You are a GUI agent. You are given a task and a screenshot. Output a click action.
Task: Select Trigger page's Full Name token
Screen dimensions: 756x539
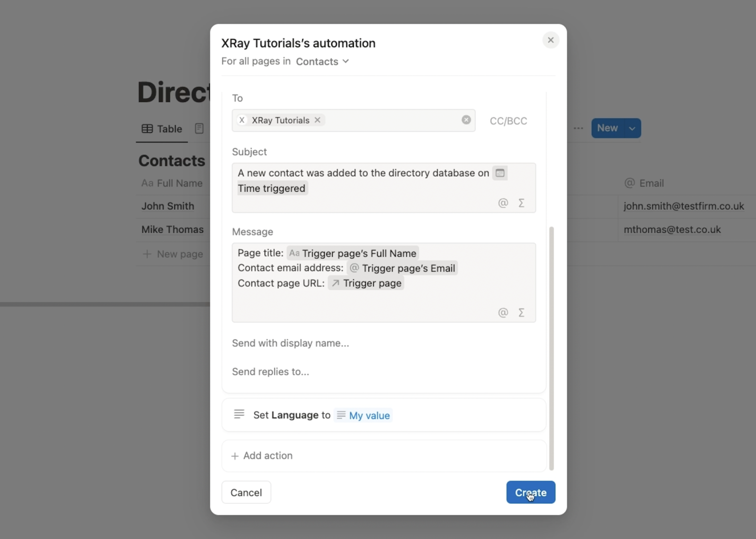coord(352,253)
